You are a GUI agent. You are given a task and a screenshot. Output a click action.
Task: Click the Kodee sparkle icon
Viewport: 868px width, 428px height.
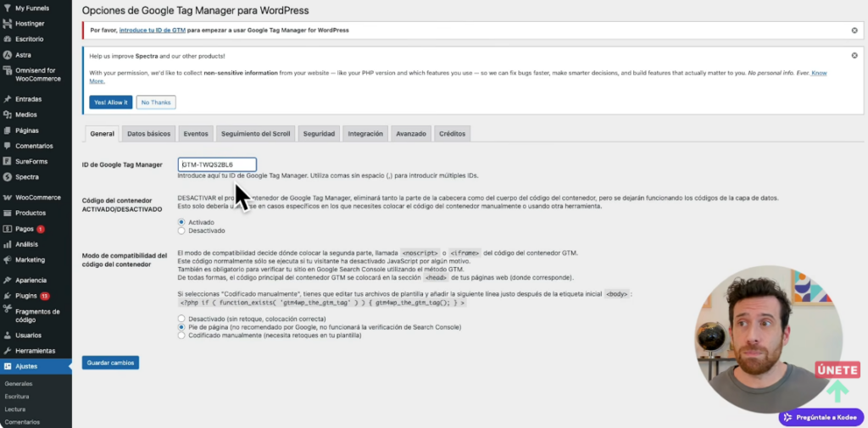click(x=787, y=418)
